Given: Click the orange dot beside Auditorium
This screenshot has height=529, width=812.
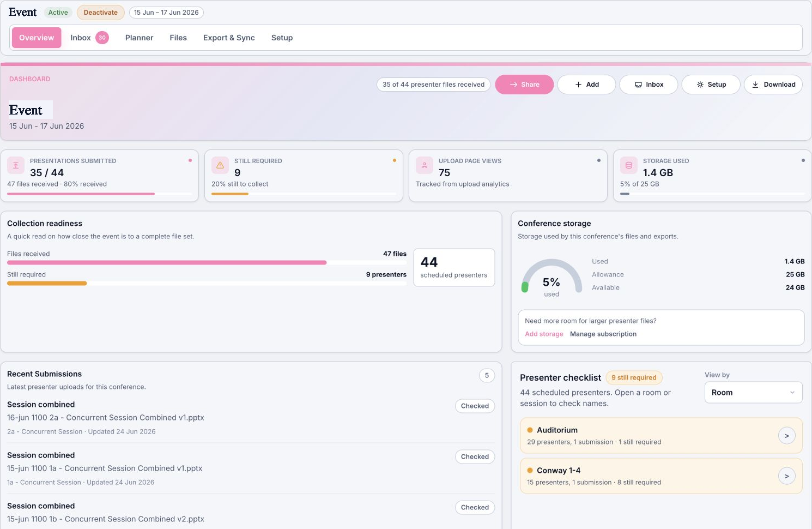Looking at the screenshot, I should tap(530, 430).
